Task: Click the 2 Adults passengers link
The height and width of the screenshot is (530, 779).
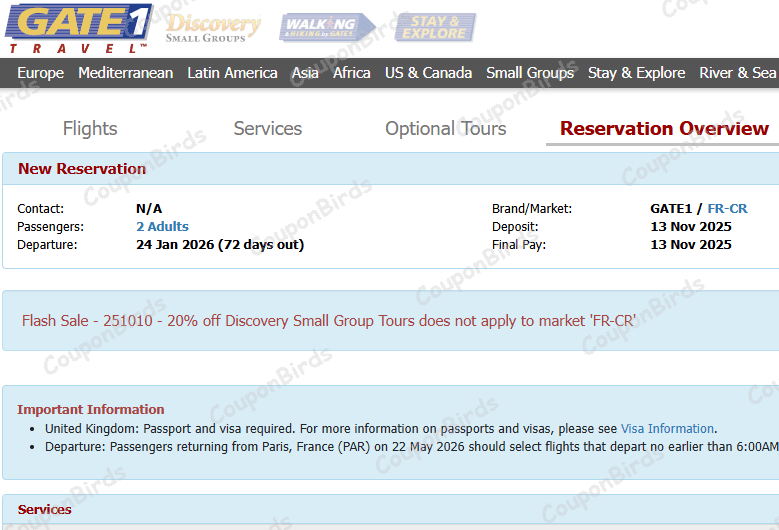Action: [x=162, y=227]
